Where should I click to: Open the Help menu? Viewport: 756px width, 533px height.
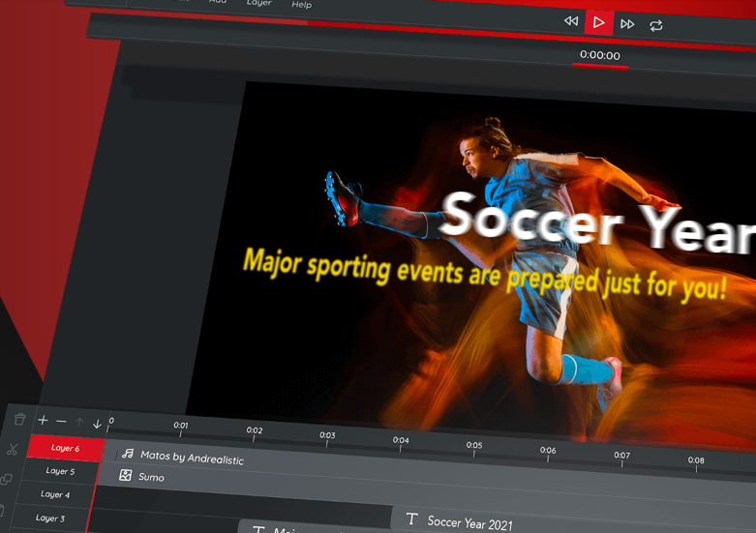point(302,5)
